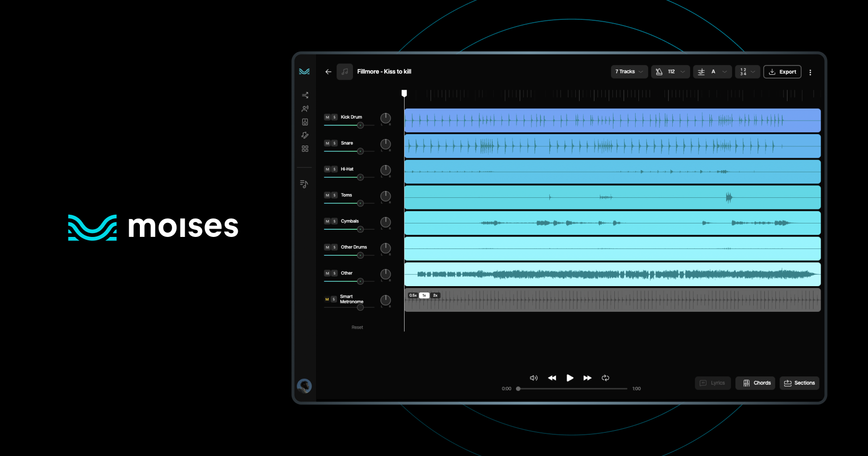Viewport: 868px width, 456px height.
Task: Click the metronome icon next to 112 BPM
Action: [659, 71]
